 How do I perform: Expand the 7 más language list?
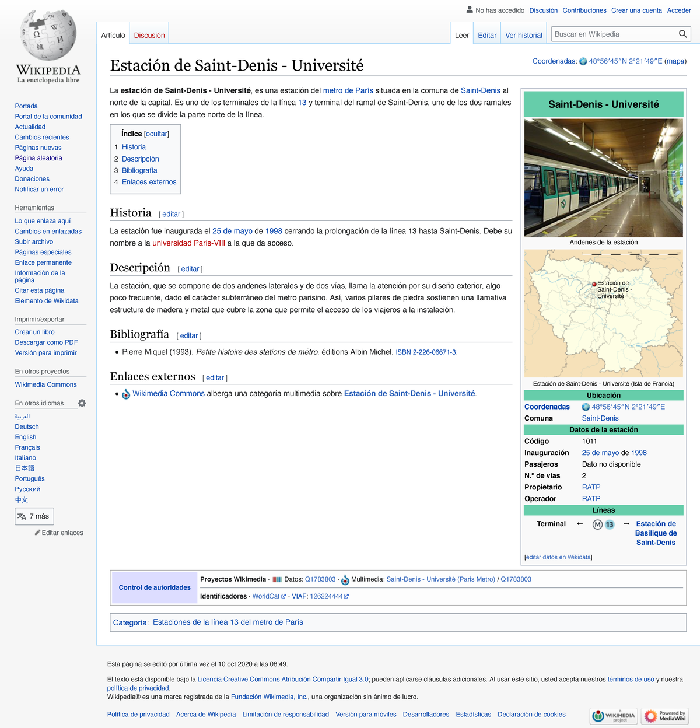(x=34, y=516)
